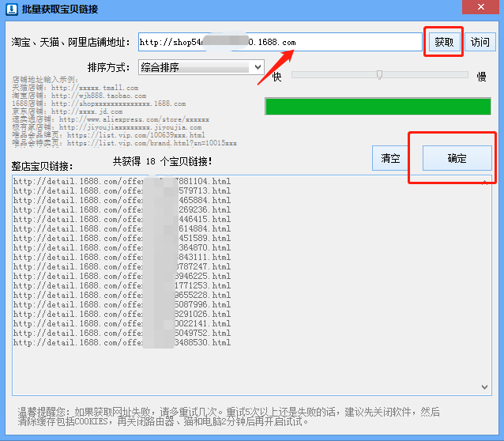Select link ending 881104.html
Viewport: 504px width, 441px height.
(x=122, y=182)
